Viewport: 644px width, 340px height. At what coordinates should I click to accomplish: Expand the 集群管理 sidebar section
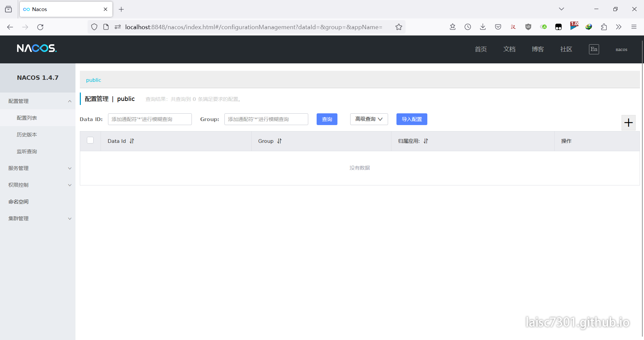38,218
